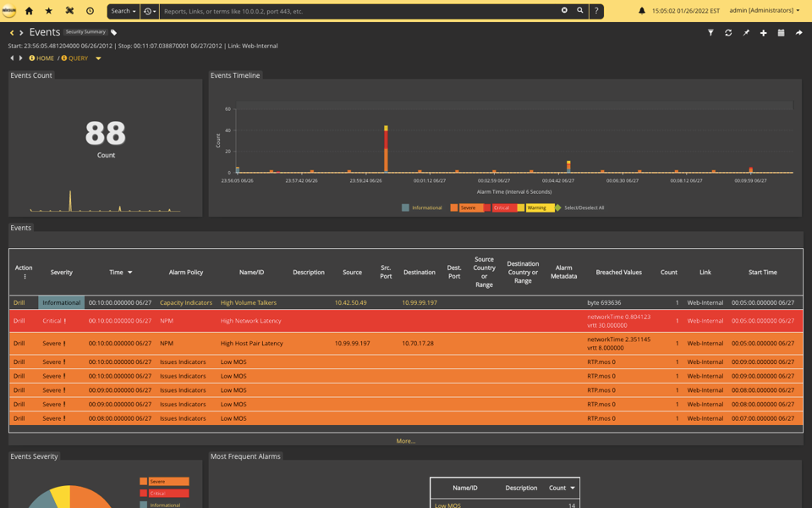The width and height of the screenshot is (812, 508).
Task: Open the notifications bell
Action: click(642, 11)
